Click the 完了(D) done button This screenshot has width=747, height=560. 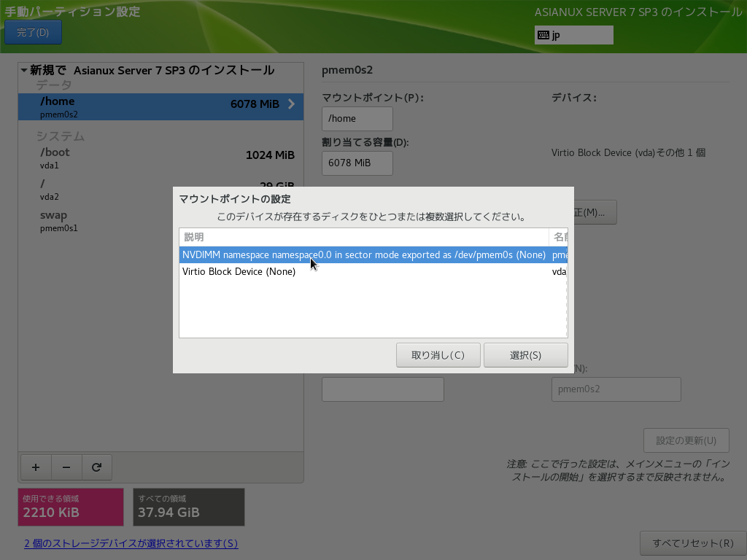point(33,33)
